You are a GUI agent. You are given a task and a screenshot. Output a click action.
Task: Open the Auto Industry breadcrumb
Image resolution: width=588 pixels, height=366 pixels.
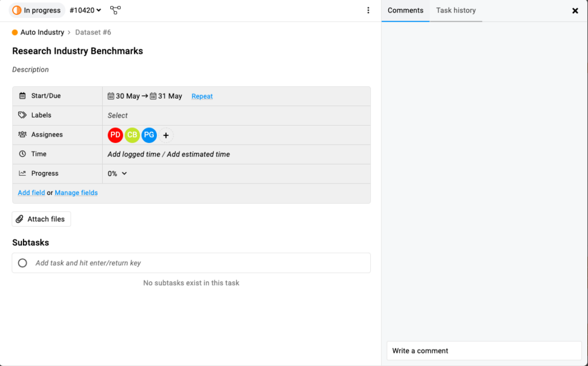[x=42, y=33]
